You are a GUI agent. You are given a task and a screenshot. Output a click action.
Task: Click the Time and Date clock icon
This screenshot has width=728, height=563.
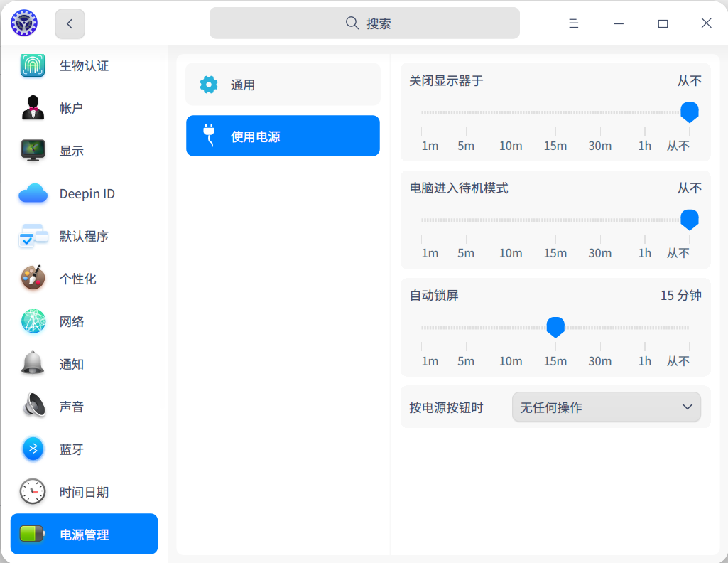[x=33, y=492]
